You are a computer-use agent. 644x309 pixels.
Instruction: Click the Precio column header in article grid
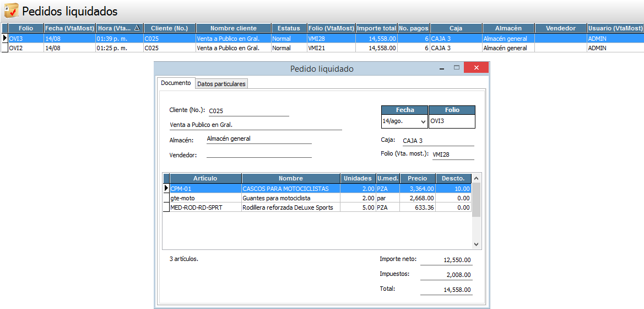(417, 178)
